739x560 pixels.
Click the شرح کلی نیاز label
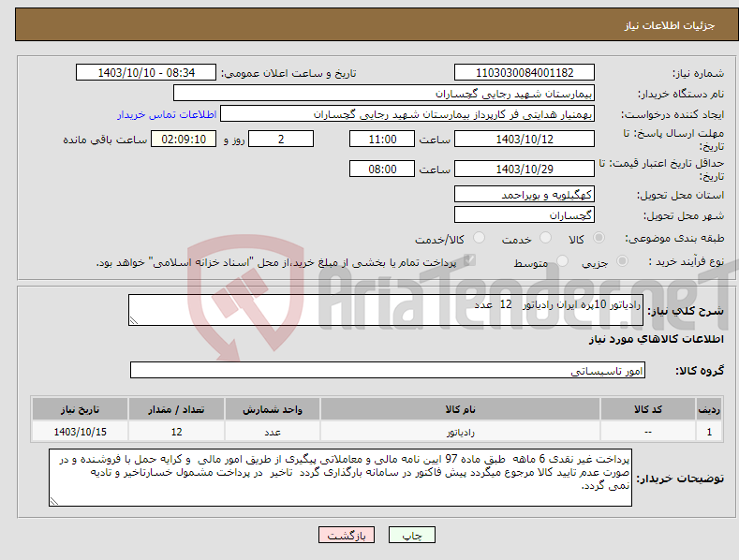click(686, 311)
